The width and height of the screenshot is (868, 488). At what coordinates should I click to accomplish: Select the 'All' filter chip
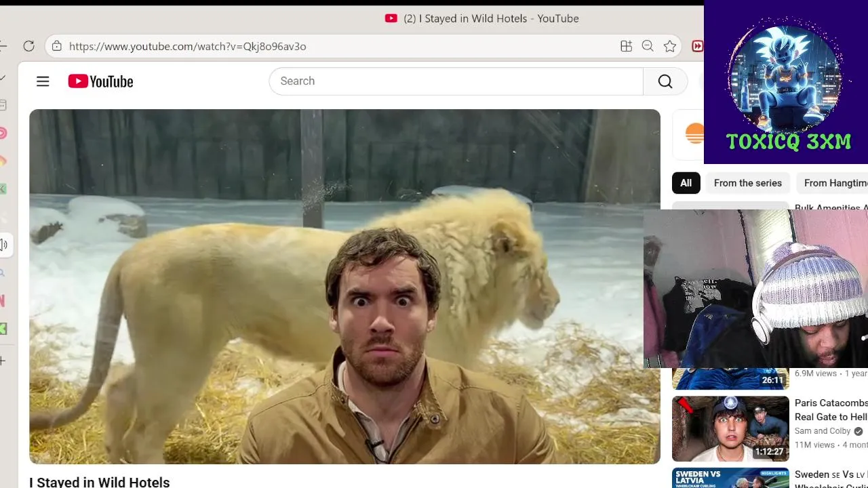tap(686, 183)
